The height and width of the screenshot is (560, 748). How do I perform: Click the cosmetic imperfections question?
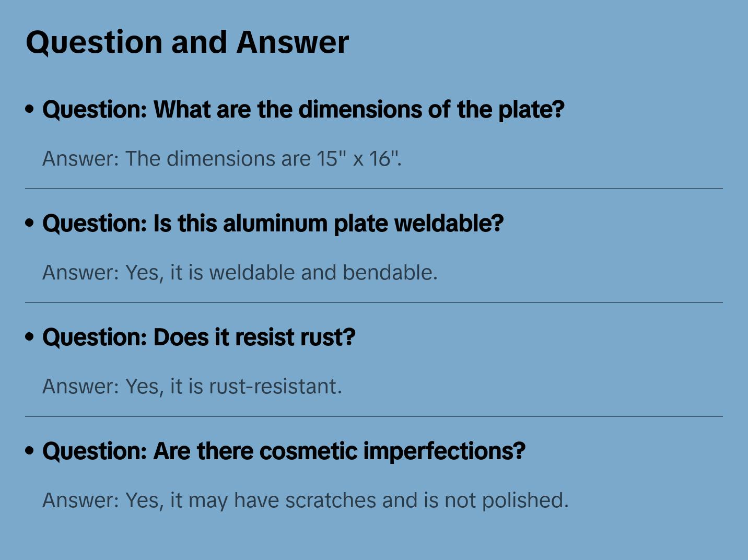coord(284,451)
